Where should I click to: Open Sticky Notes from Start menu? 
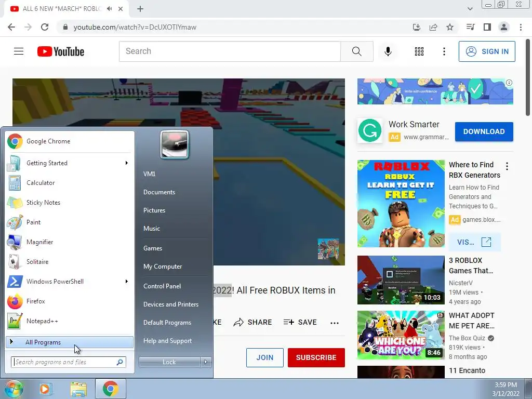pyautogui.click(x=69, y=203)
